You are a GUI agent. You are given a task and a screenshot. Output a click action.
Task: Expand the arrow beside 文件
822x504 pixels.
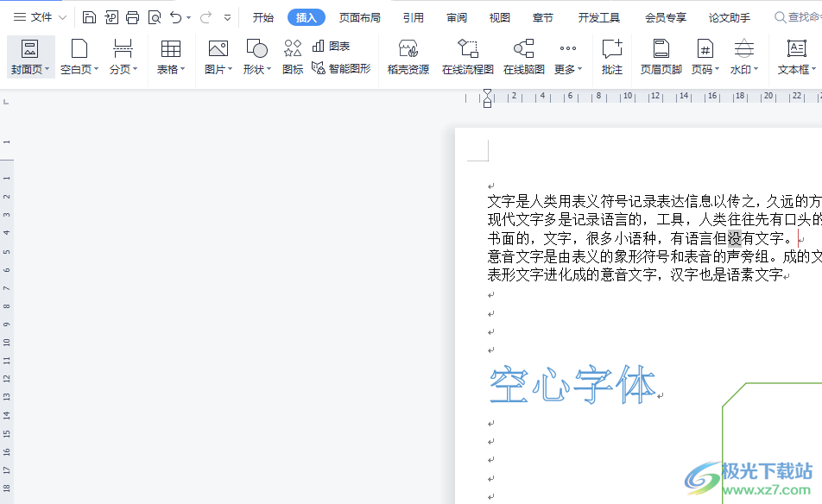click(x=62, y=18)
